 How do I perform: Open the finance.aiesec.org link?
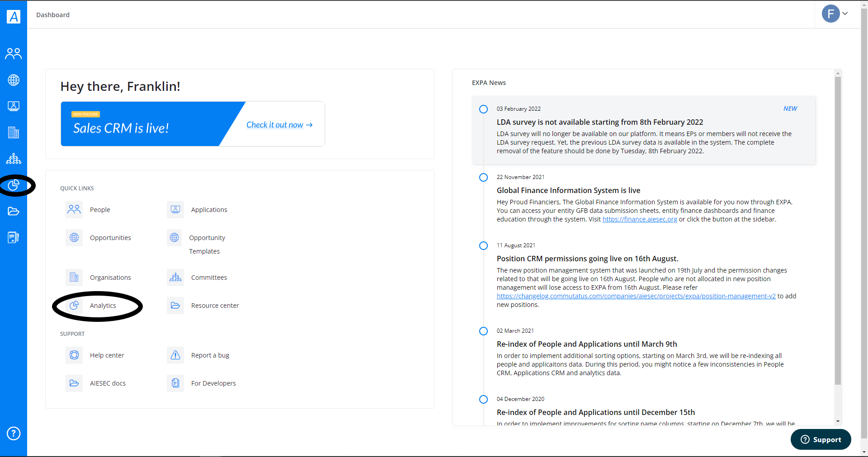[x=640, y=219]
